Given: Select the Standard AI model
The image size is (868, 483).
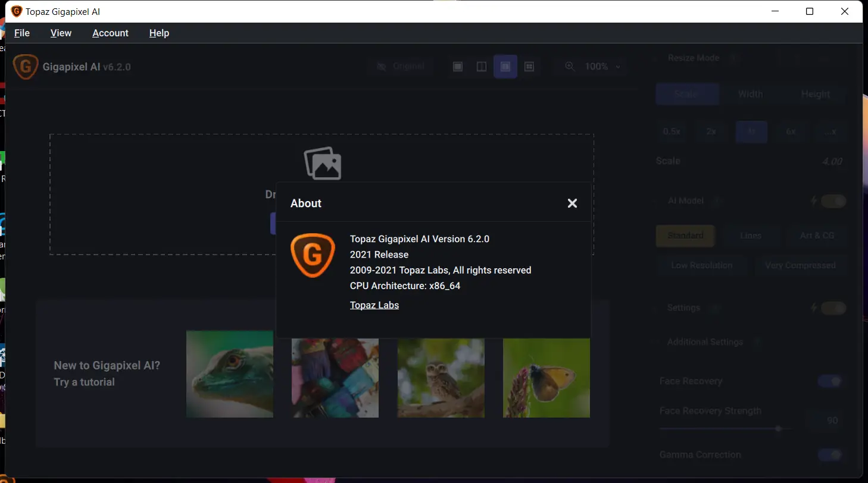Looking at the screenshot, I should [685, 236].
